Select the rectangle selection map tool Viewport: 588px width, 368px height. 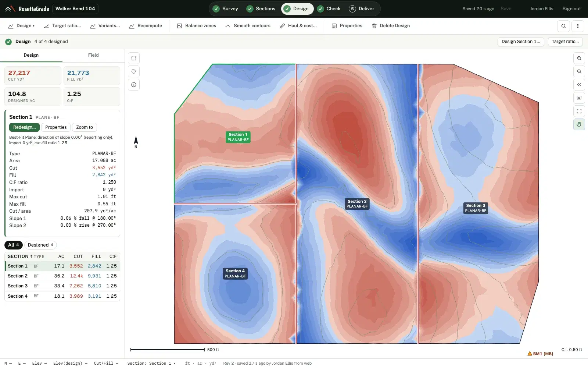[x=134, y=58]
